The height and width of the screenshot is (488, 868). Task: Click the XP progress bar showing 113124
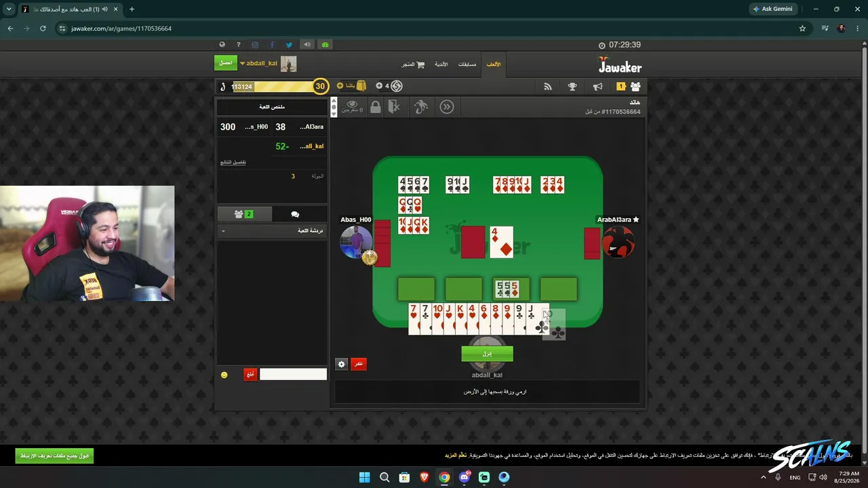pyautogui.click(x=271, y=86)
